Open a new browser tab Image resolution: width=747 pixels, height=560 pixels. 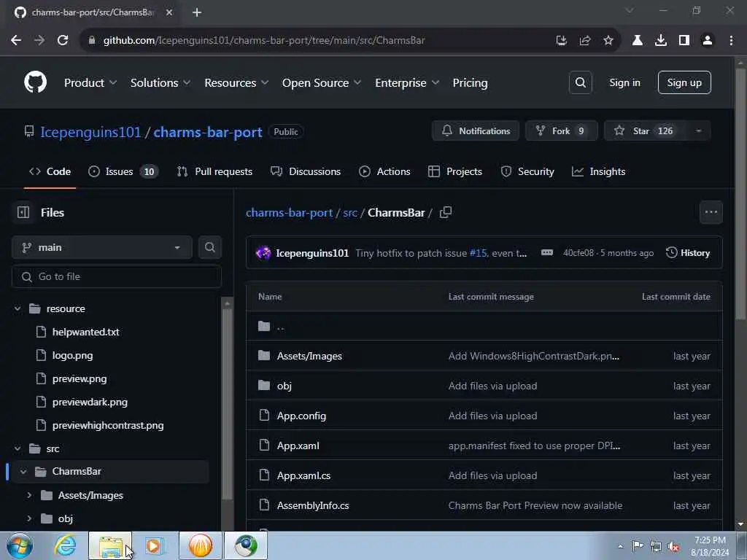point(197,12)
